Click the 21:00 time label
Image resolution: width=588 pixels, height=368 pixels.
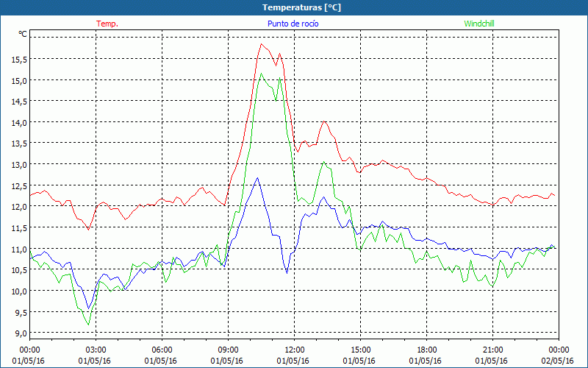[x=492, y=350]
